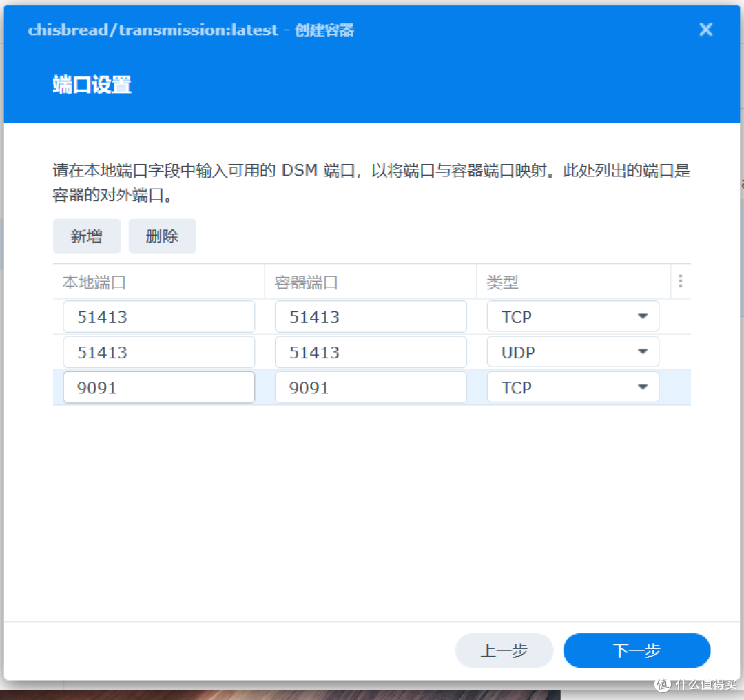Select the container port field showing 9091
744x700 pixels.
tap(371, 387)
